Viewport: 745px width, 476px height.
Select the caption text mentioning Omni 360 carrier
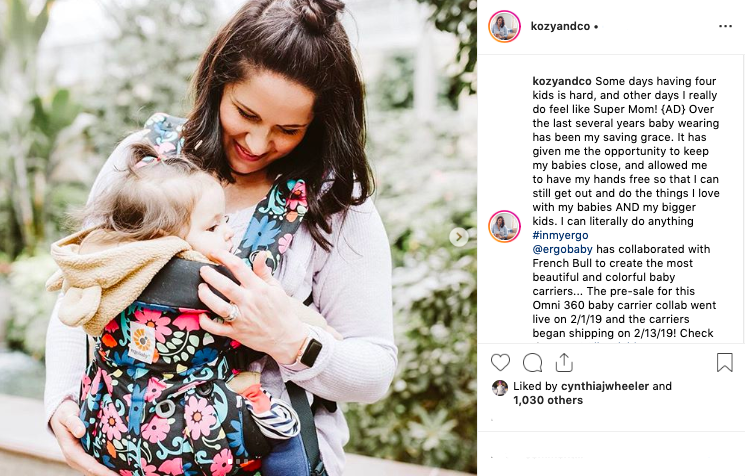tap(624, 305)
